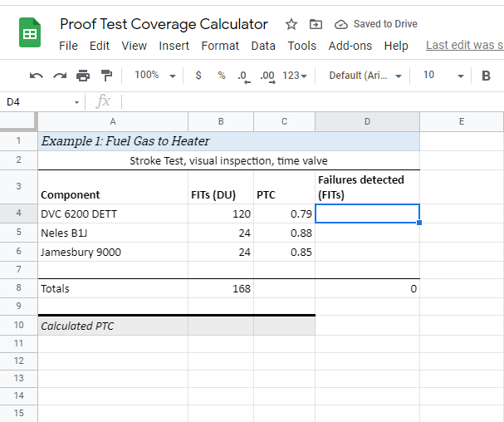Increase decimal places
The image size is (504, 422).
(267, 76)
